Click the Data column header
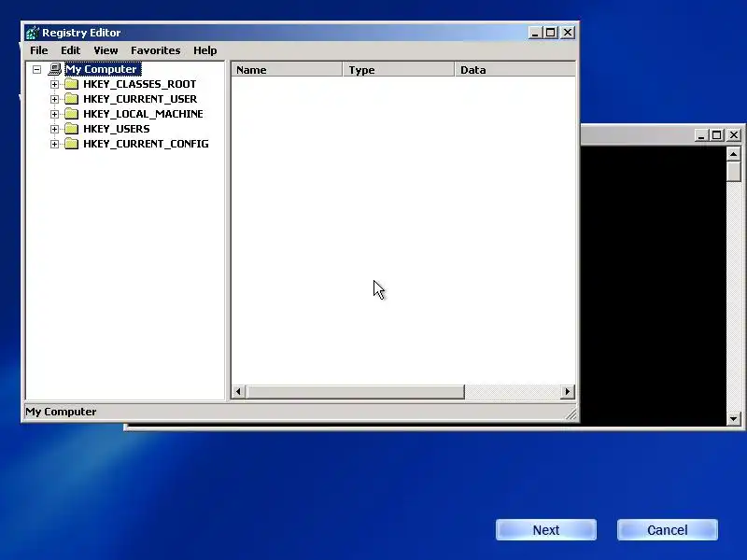This screenshot has height=560, width=747. pos(515,69)
